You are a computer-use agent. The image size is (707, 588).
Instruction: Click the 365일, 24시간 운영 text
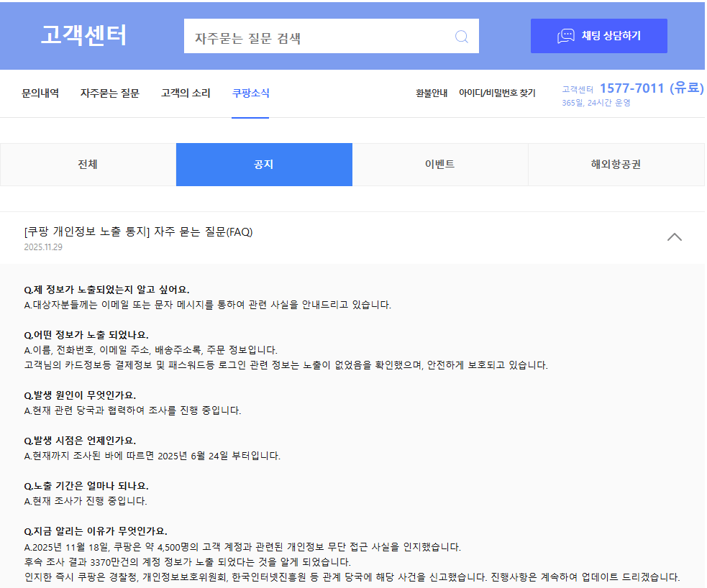click(x=596, y=103)
